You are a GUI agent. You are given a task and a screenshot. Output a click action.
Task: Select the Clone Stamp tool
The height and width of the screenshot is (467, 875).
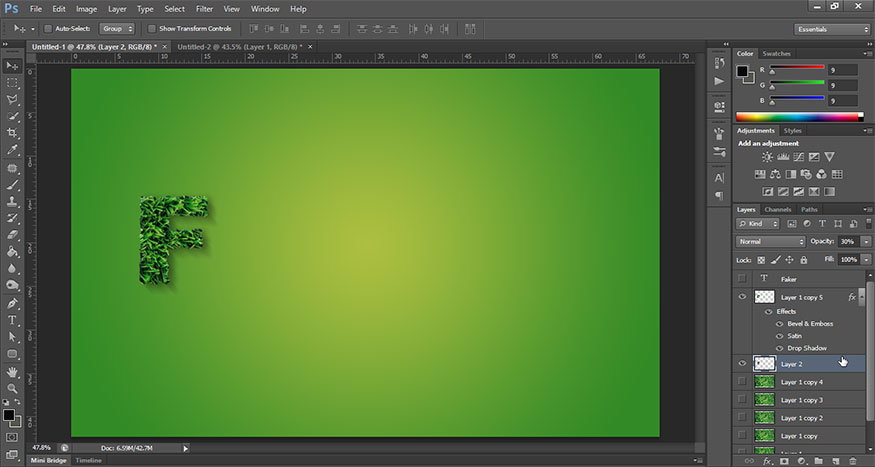12,201
